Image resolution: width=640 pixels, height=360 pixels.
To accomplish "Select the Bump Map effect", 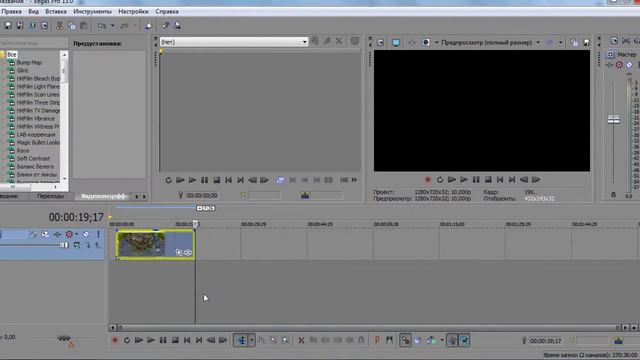I will coord(29,62).
